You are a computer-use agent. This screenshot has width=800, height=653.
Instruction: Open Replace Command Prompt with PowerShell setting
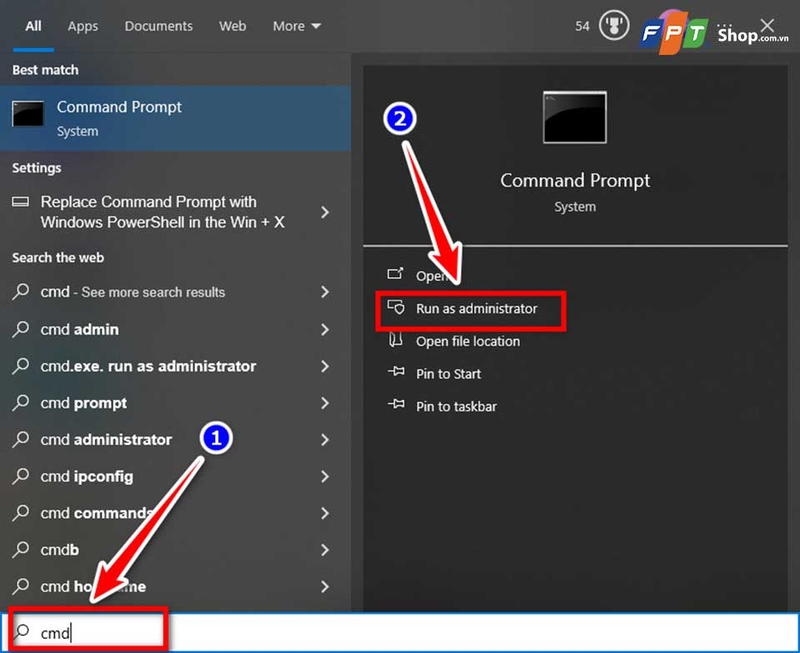pos(175,212)
